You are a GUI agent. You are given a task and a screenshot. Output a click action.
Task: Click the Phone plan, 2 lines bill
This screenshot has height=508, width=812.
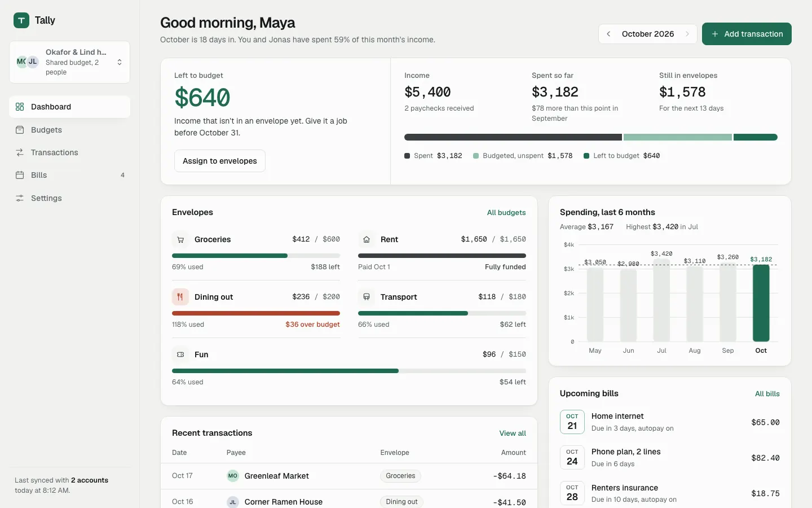(670, 458)
